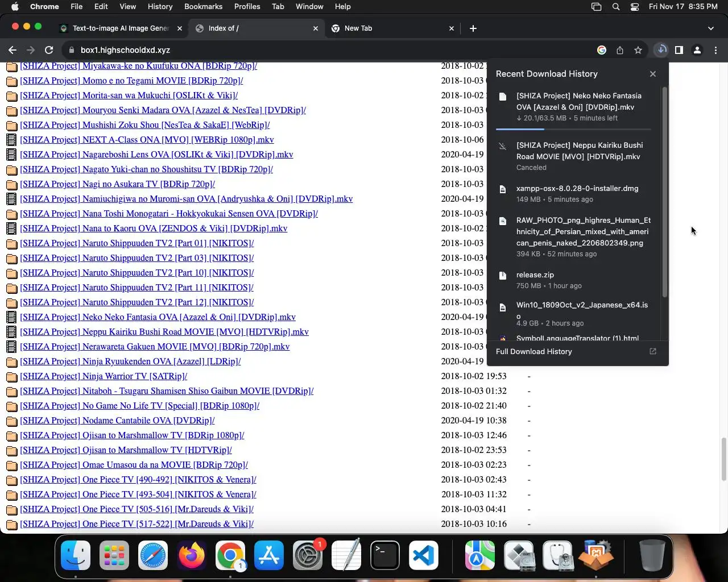Click the Win10_1809Oct_v2_Japanese_x64.iso download entry
Image resolution: width=728 pixels, height=582 pixels.
[574, 313]
